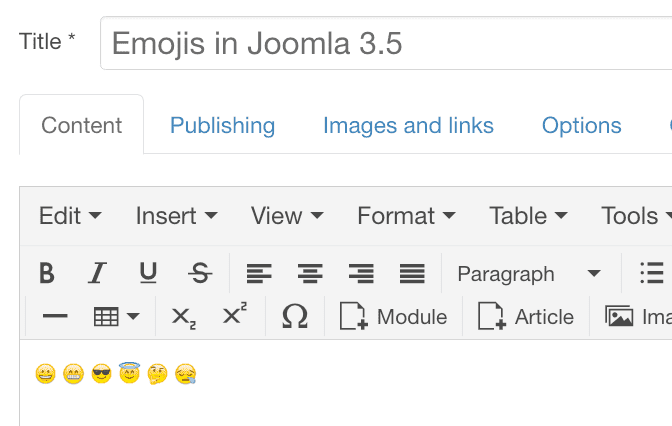Insert a special character with Omega
Screen dimensions: 672x426
click(x=295, y=316)
